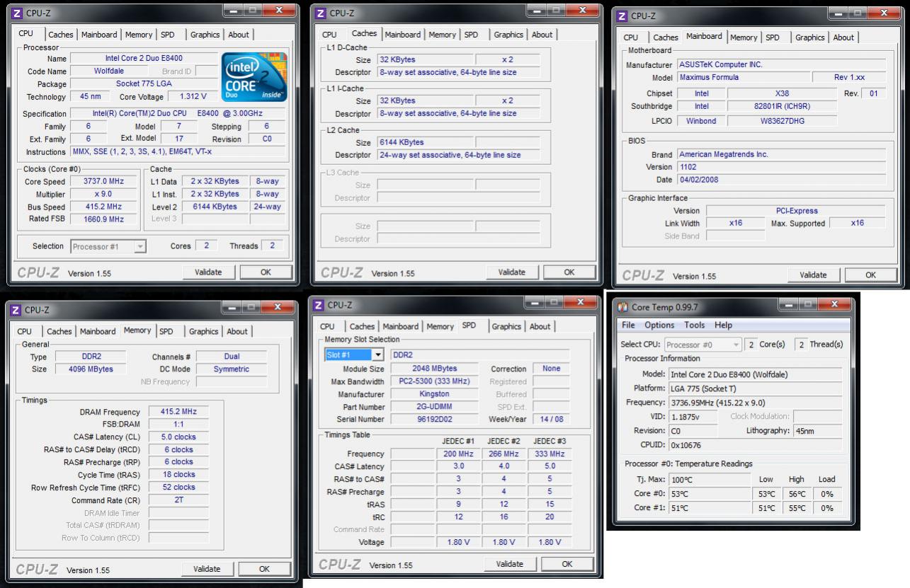The image size is (910, 588).
Task: Open Select CPU dropdown in Core Temp
Action: (703, 345)
